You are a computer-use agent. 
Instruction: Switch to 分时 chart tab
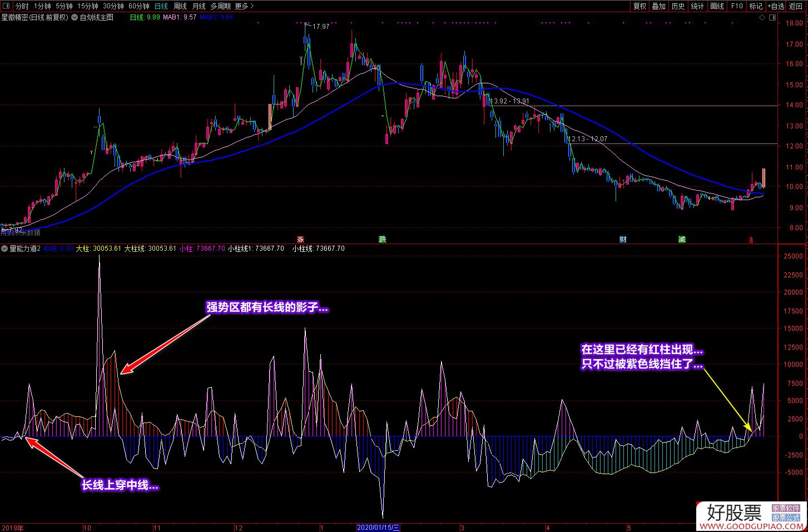coord(22,6)
